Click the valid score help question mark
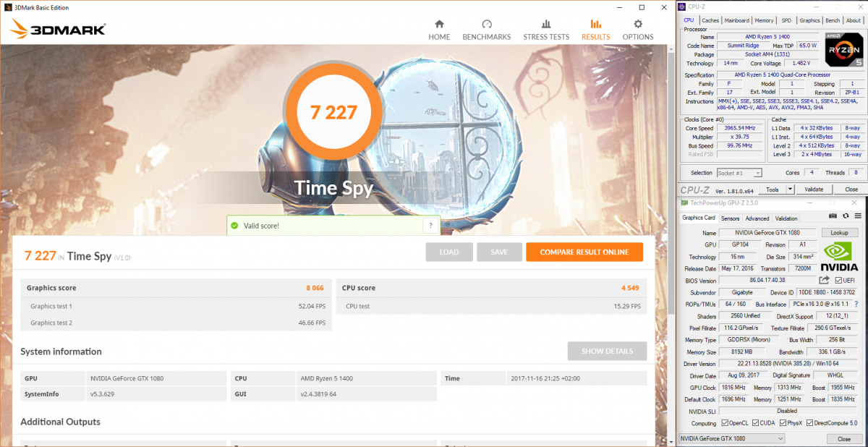This screenshot has width=868, height=447. coord(431,226)
